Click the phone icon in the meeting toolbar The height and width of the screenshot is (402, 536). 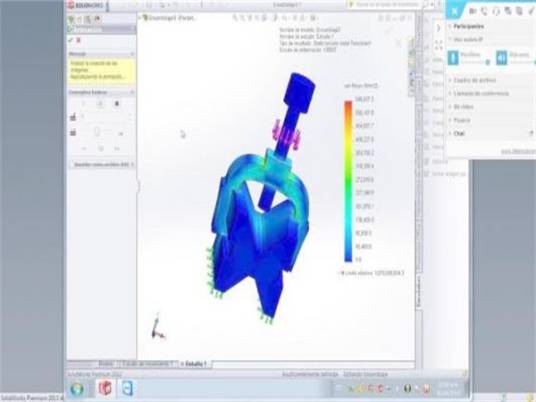click(484, 11)
